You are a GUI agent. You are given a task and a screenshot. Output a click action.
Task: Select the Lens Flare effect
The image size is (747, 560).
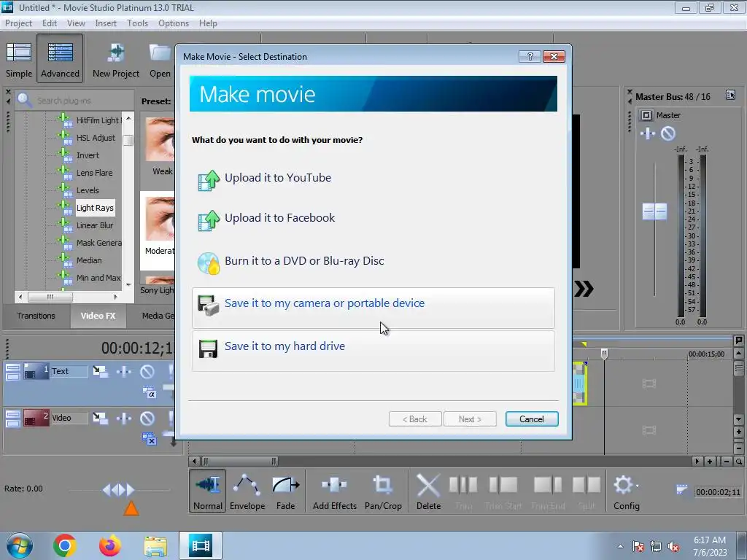pos(94,173)
